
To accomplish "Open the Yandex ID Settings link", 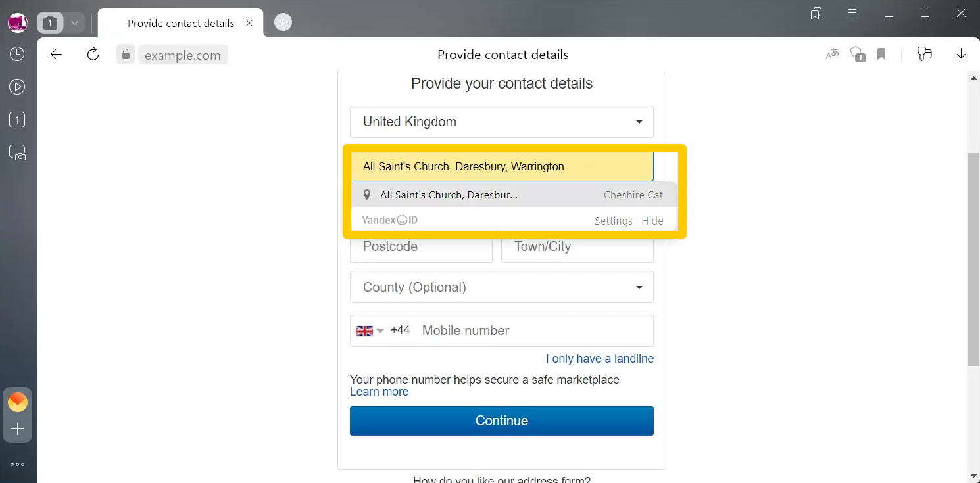I will 613,221.
